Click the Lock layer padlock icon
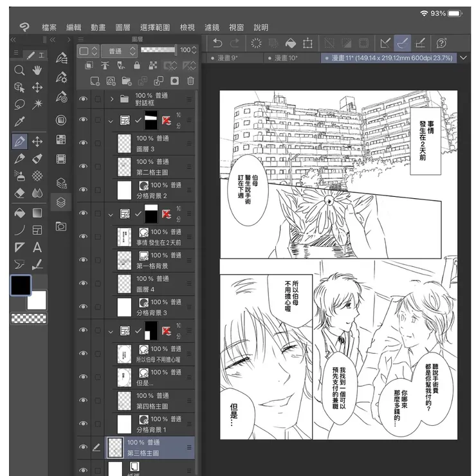 [x=137, y=65]
